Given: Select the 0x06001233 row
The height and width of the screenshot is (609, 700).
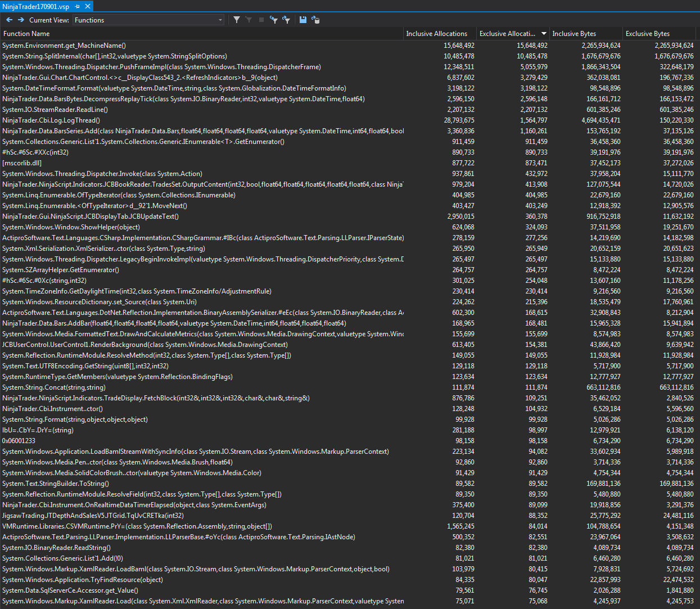Looking at the screenshot, I should click(349, 441).
